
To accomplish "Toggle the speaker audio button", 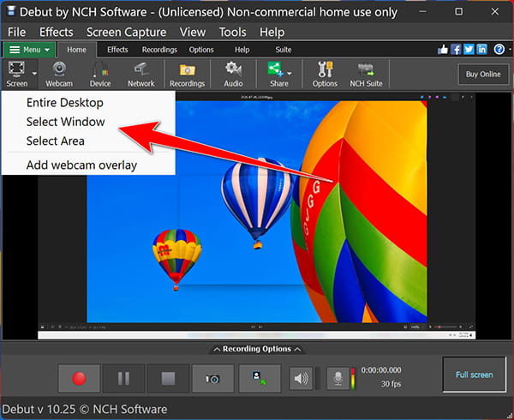I will (301, 379).
